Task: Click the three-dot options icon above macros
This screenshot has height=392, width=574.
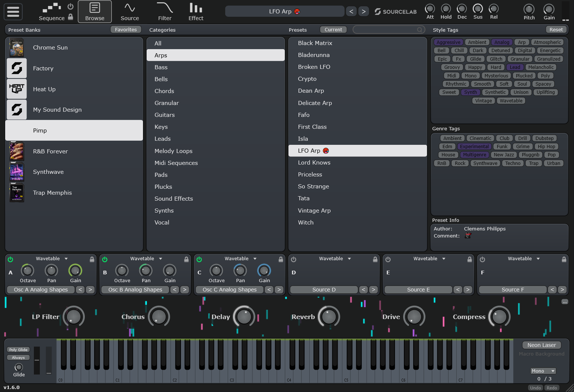Action: click(565, 302)
